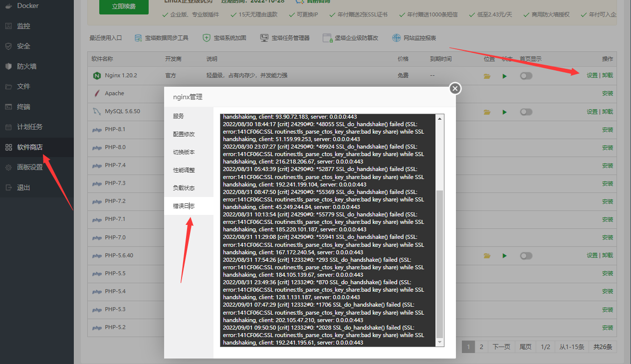The height and width of the screenshot is (364, 631).
Task: Close the nginx管理 dialog
Action: [455, 88]
